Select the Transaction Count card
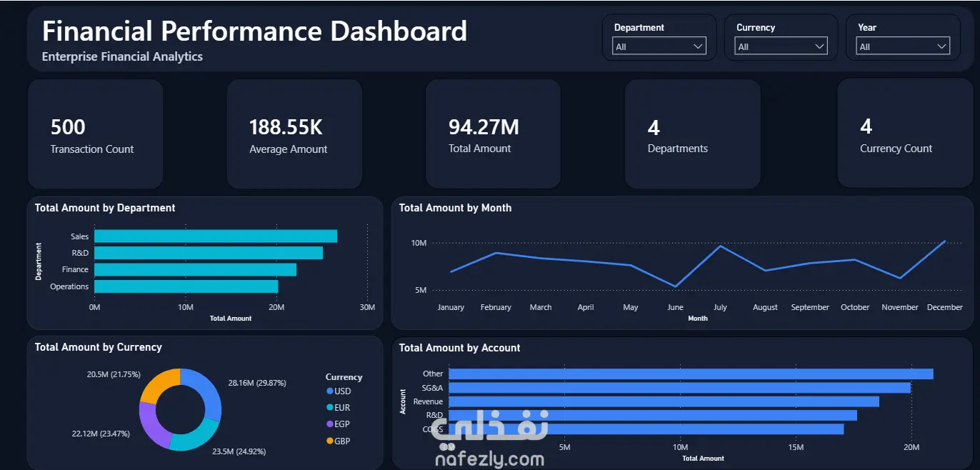Screen dimensions: 980x470 pyautogui.click(x=95, y=134)
